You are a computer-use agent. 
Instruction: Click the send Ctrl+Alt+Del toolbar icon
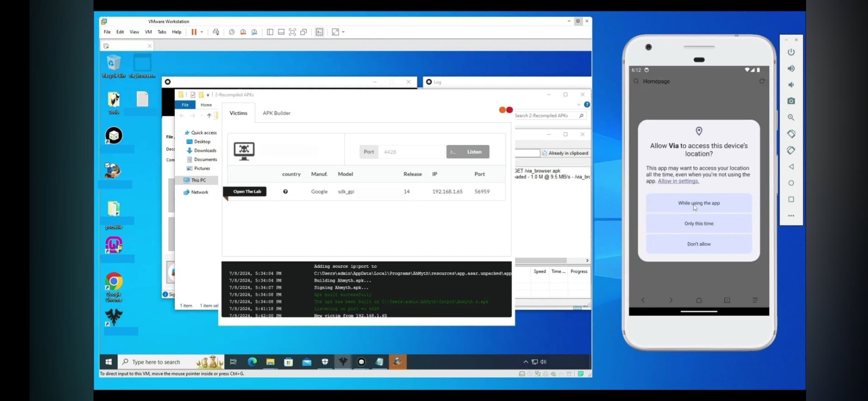pos(216,32)
